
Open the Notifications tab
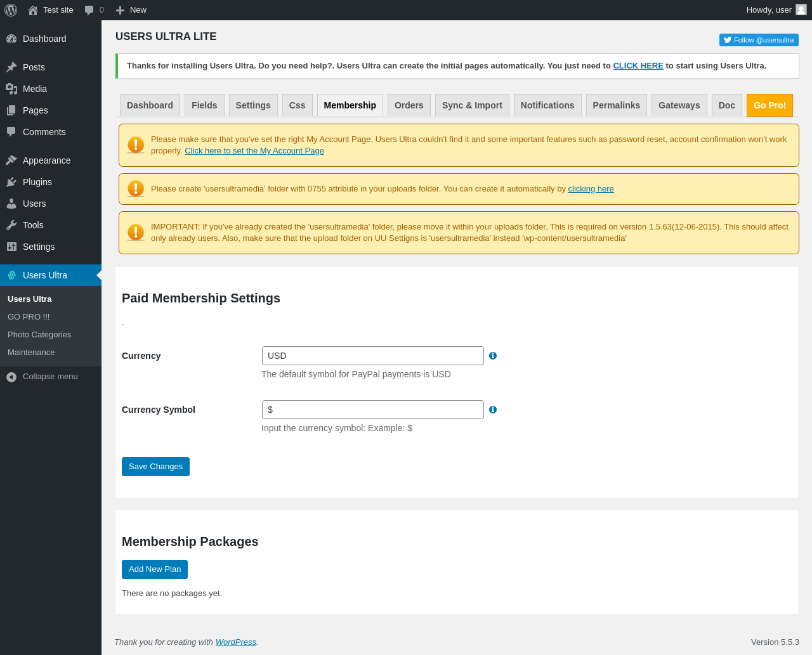pos(547,105)
